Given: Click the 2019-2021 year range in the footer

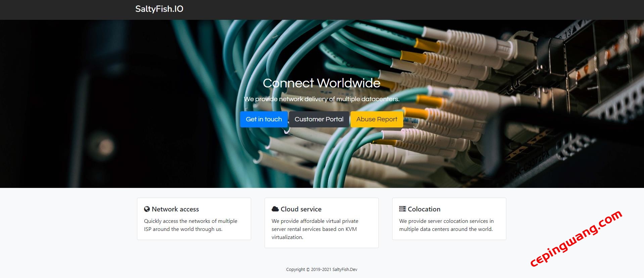Looking at the screenshot, I should [x=321, y=270].
